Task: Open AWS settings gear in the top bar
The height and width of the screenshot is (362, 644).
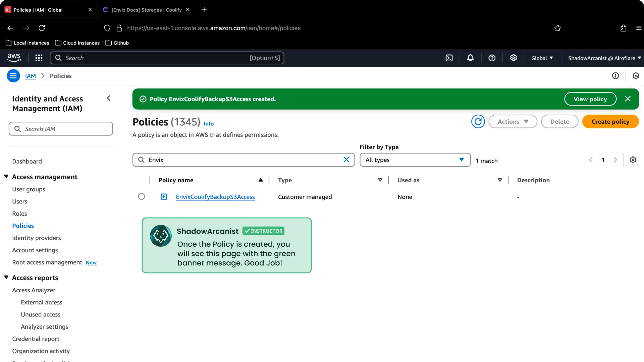Action: 514,58
